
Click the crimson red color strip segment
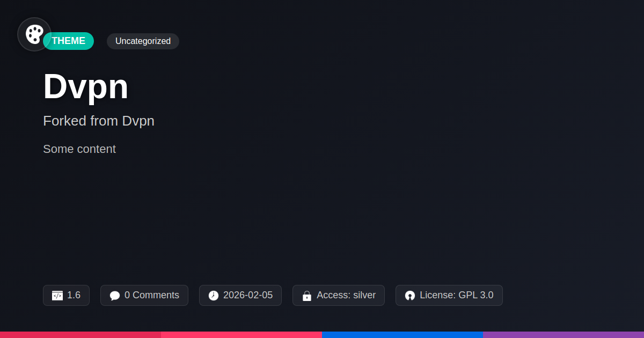tap(80, 335)
